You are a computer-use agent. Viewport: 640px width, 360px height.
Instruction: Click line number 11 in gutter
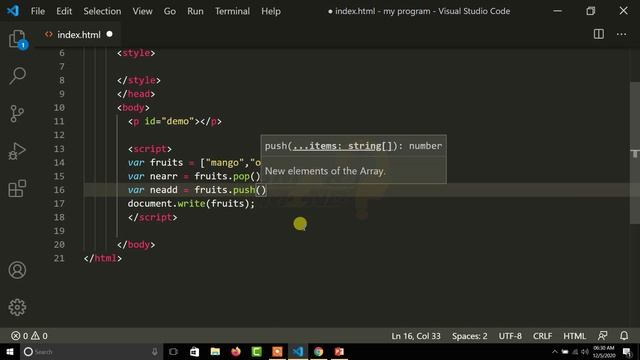pos(59,121)
